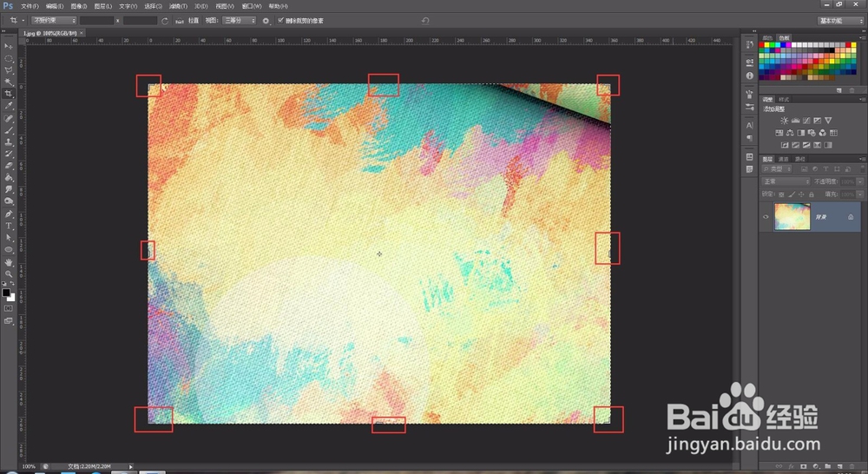This screenshot has width=868, height=474.
Task: Toggle lock all padlock icon
Action: (x=812, y=194)
